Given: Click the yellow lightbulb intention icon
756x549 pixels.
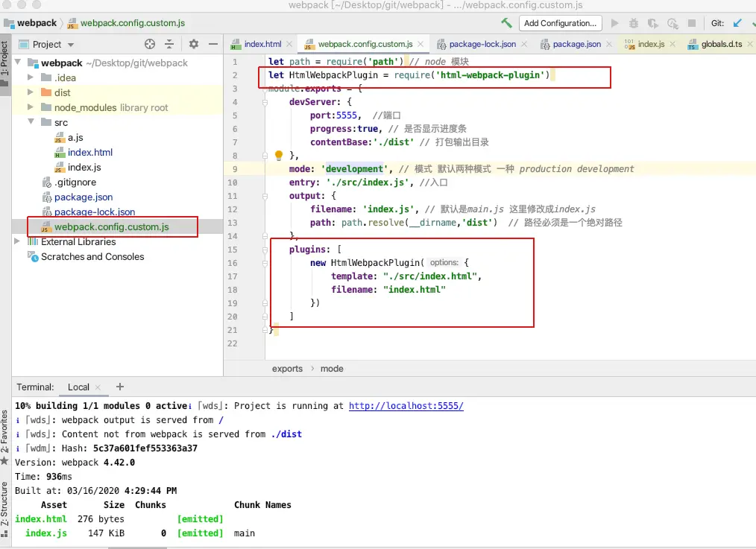Looking at the screenshot, I should (x=279, y=155).
